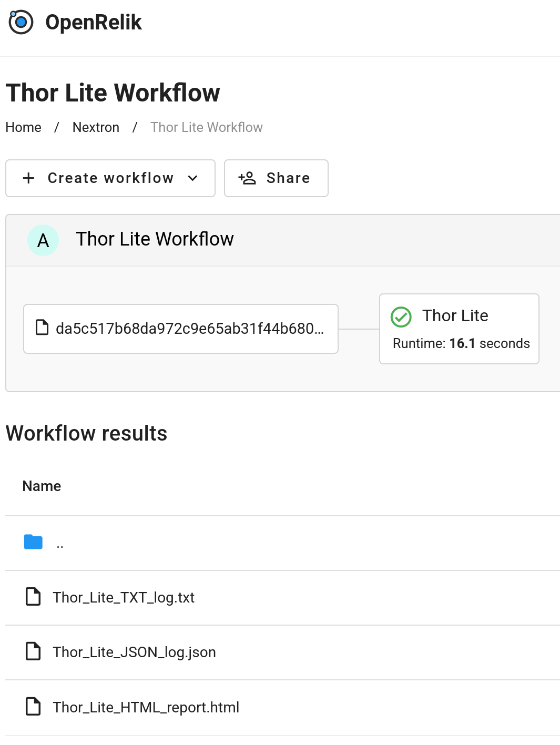The height and width of the screenshot is (745, 560).
Task: Expand the Thor Lite runtime card
Action: point(459,329)
